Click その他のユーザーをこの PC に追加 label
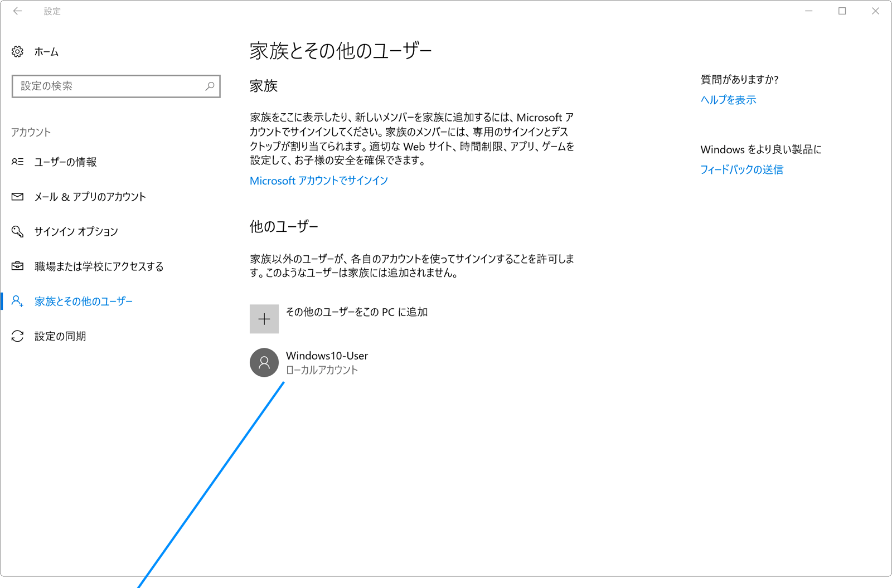The image size is (892, 588). click(x=357, y=312)
